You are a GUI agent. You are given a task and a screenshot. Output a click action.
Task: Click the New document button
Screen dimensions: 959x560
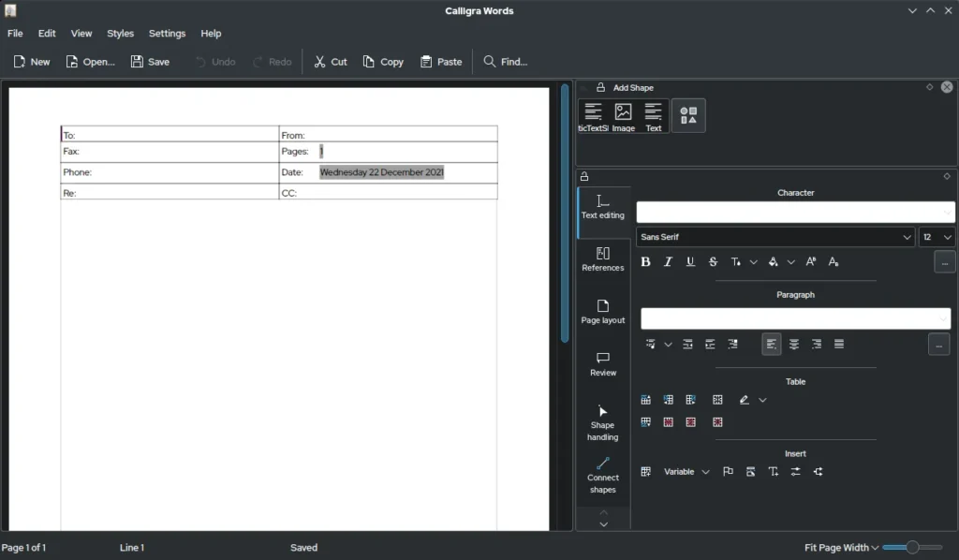coord(32,62)
